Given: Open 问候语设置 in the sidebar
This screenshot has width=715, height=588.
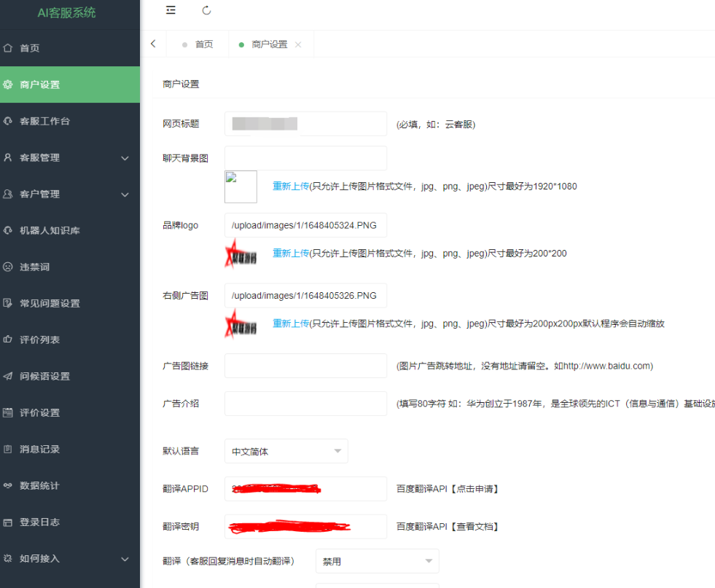Looking at the screenshot, I should [x=70, y=377].
